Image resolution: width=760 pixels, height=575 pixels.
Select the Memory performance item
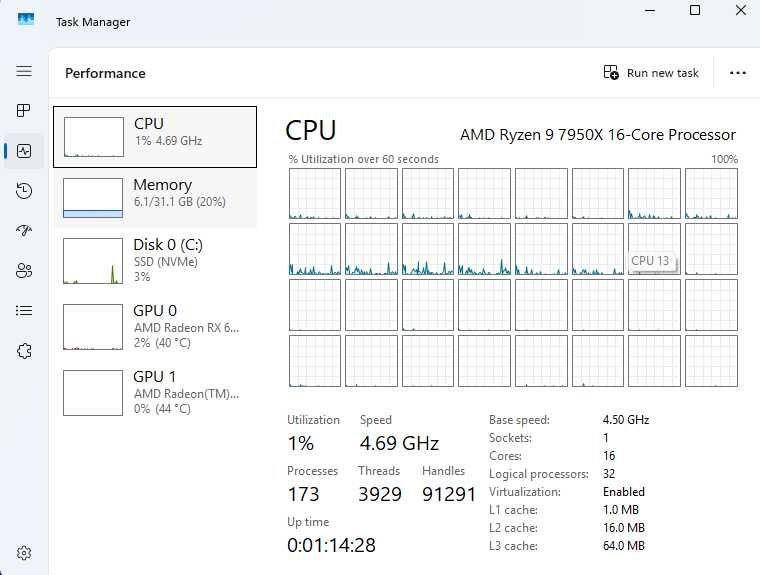click(155, 198)
